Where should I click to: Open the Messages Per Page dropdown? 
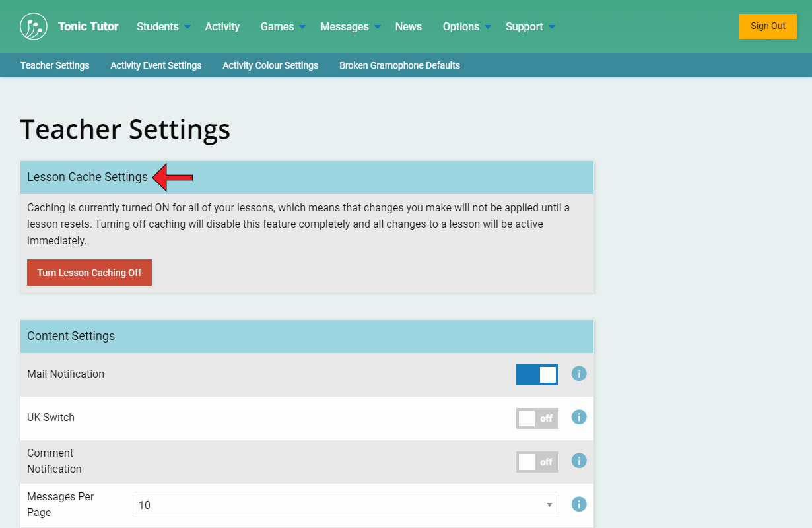tap(345, 505)
